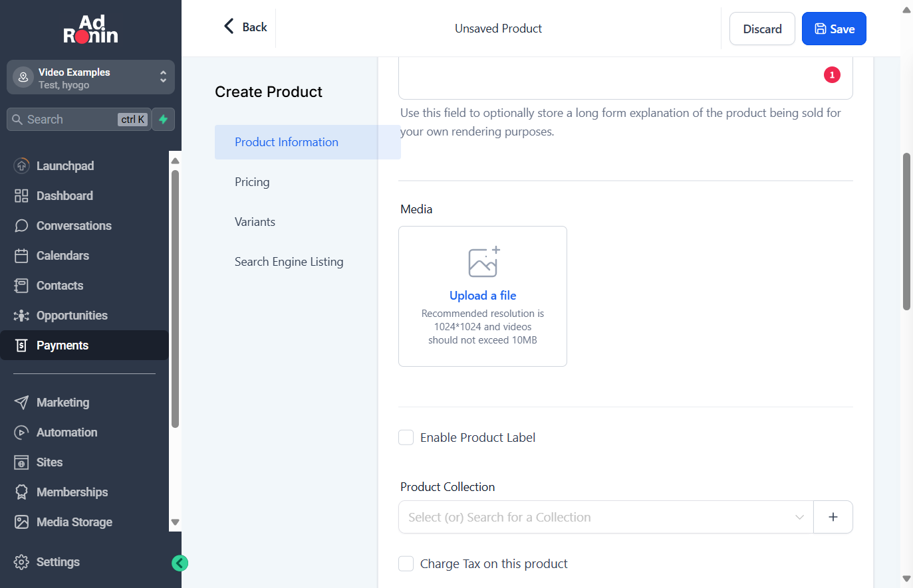Click the Conversations chat bubble icon

(x=21, y=225)
